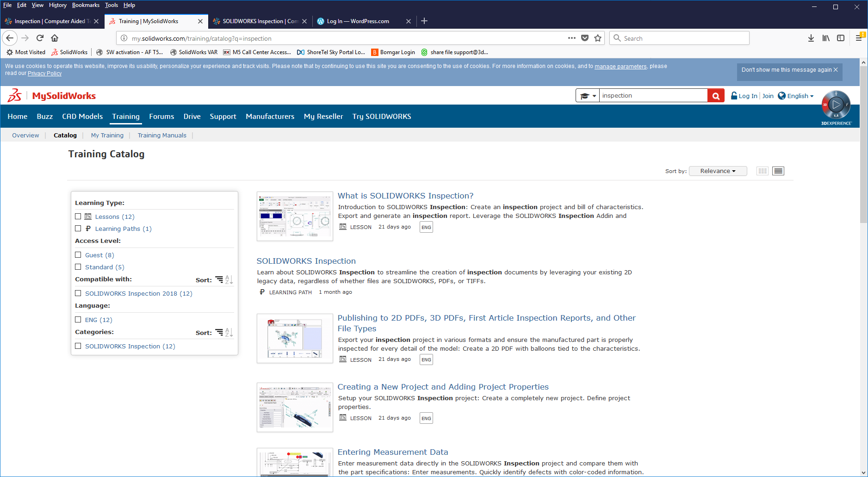Open the History menu
The width and height of the screenshot is (868, 477).
pyautogui.click(x=58, y=5)
